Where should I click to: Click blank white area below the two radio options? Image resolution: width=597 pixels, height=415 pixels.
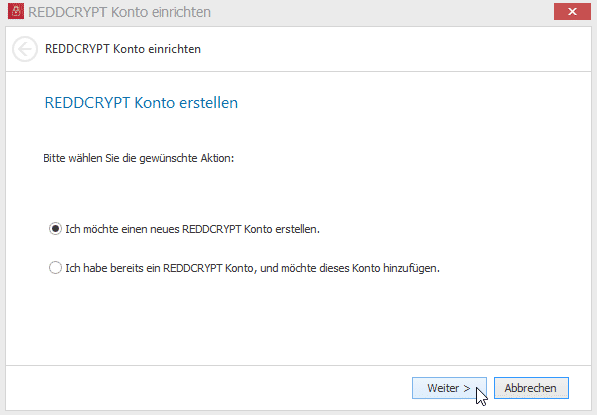(x=297, y=320)
